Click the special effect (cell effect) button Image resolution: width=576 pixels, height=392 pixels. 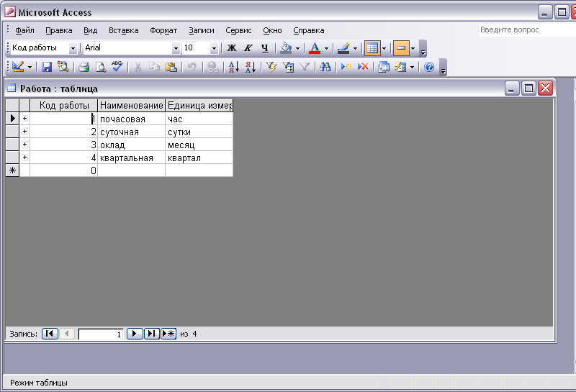(401, 48)
